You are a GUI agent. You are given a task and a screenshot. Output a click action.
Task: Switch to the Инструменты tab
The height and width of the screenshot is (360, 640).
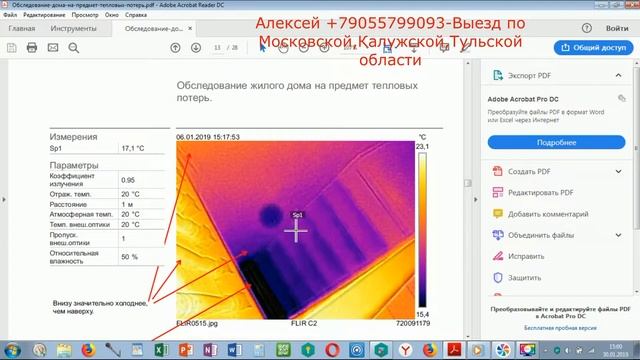click(x=73, y=29)
